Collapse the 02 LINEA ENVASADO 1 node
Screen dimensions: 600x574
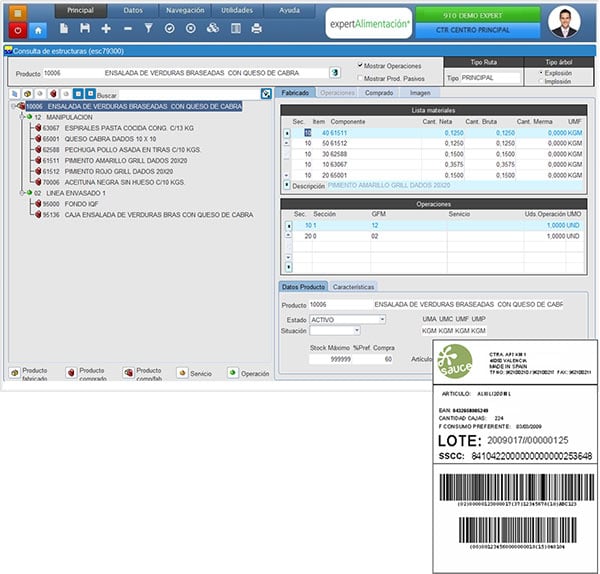[23, 193]
